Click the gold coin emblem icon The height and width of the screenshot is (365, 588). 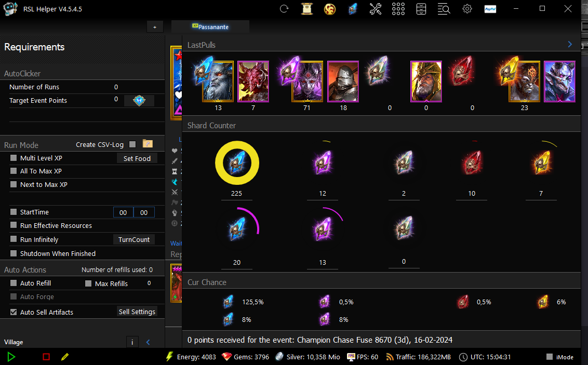pyautogui.click(x=330, y=9)
